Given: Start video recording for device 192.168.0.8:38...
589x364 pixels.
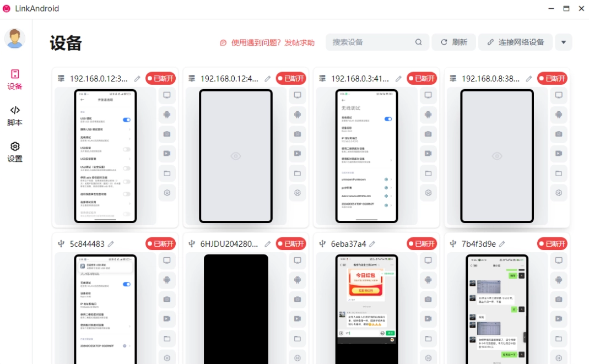Looking at the screenshot, I should (x=559, y=154).
